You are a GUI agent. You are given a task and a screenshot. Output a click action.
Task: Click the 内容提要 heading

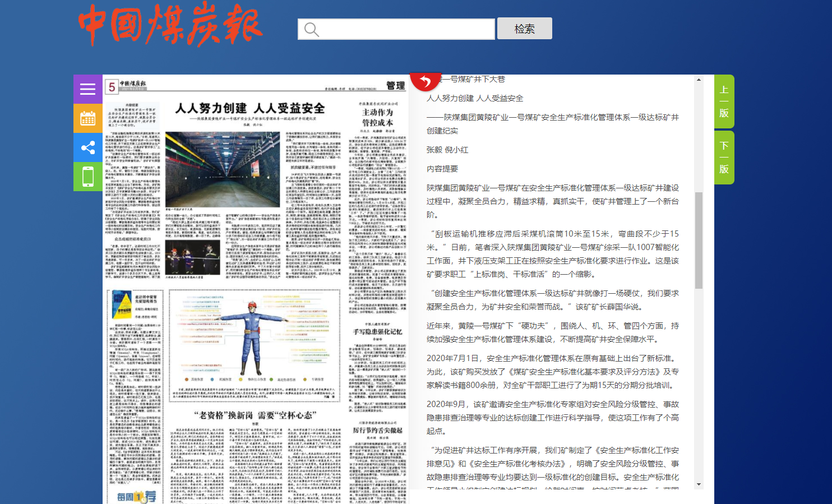442,169
